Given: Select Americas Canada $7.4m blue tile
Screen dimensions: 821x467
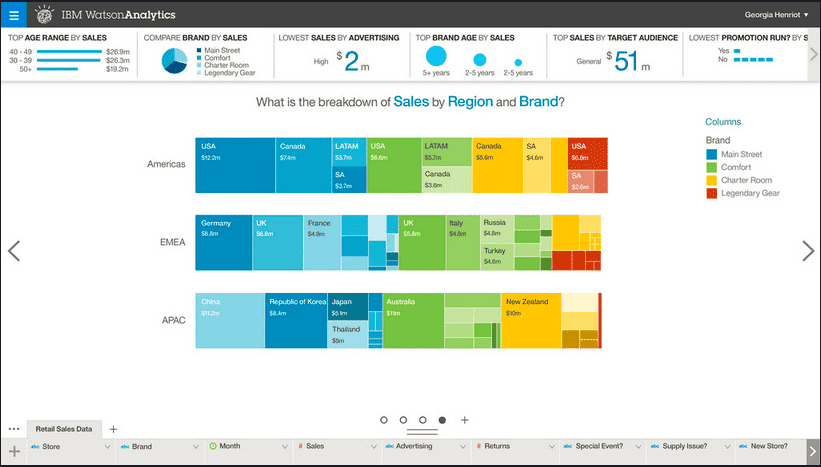Looking at the screenshot, I should pyautogui.click(x=303, y=165).
